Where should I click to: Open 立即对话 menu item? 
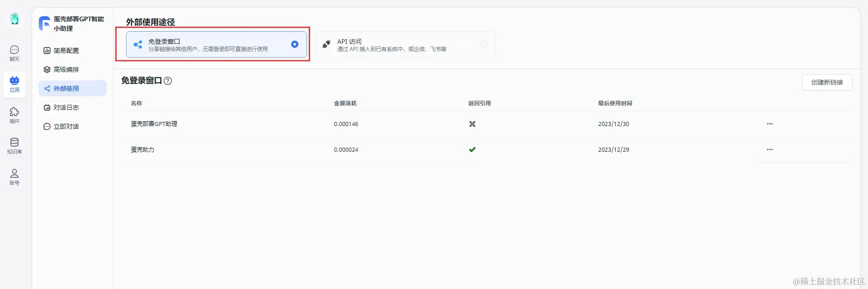(x=72, y=126)
